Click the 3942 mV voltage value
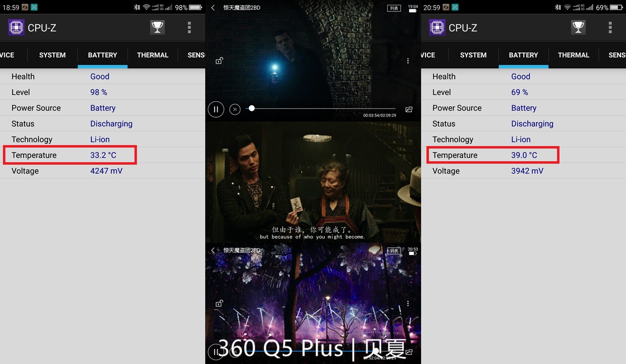The width and height of the screenshot is (626, 364). pos(527,171)
